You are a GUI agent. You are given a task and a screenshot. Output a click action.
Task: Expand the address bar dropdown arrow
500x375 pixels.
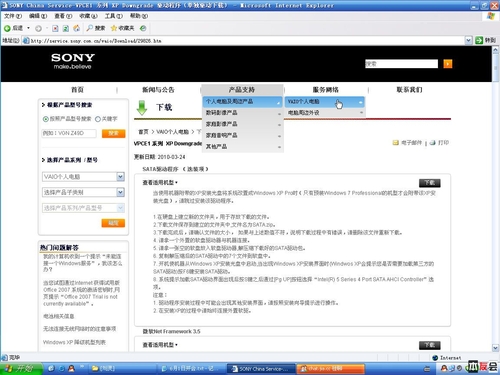coord(468,40)
